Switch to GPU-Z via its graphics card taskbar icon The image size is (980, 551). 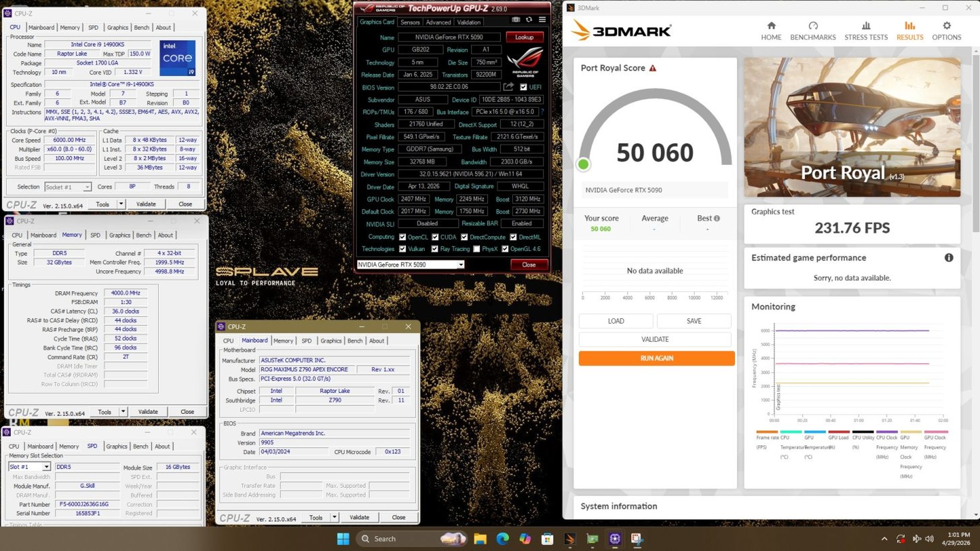coord(592,539)
